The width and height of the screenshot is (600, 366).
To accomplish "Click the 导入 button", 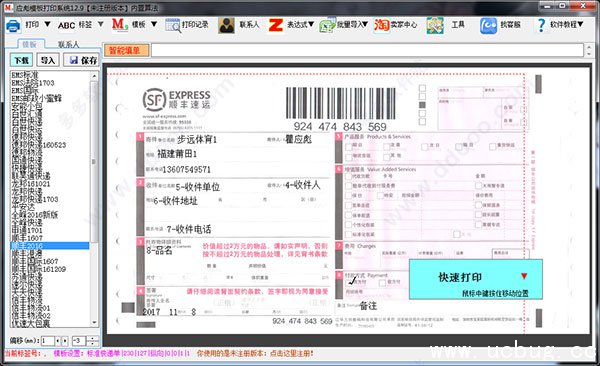I will pyautogui.click(x=48, y=60).
